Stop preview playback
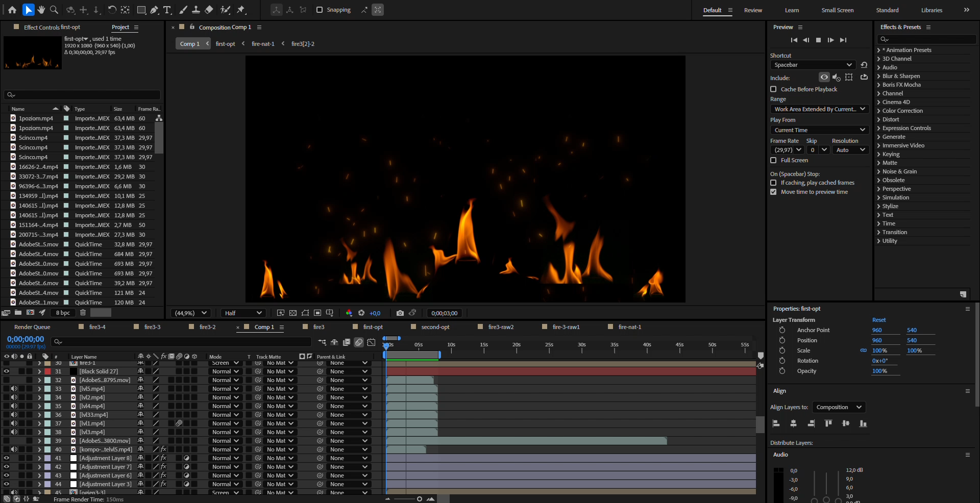 pos(818,40)
